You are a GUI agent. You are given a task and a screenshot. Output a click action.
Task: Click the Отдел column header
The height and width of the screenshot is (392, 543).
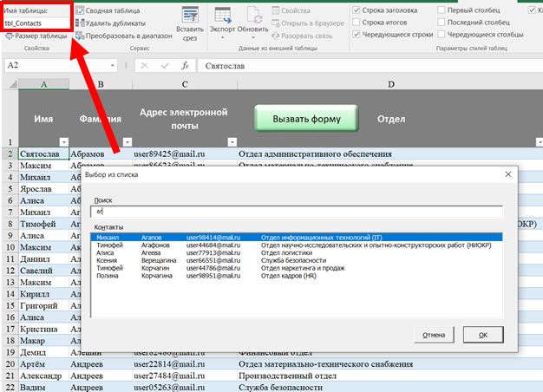pos(391,119)
